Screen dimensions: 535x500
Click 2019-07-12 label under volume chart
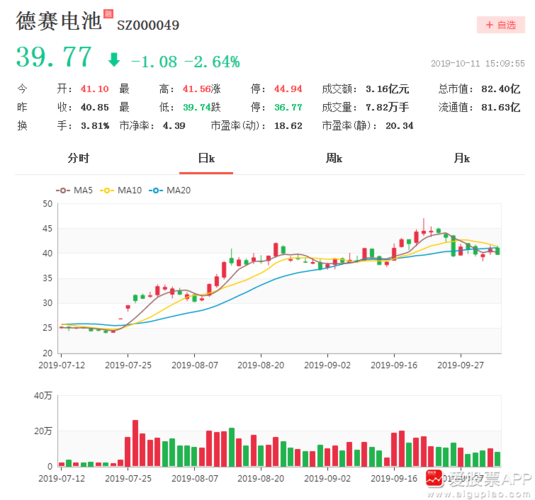click(x=61, y=478)
